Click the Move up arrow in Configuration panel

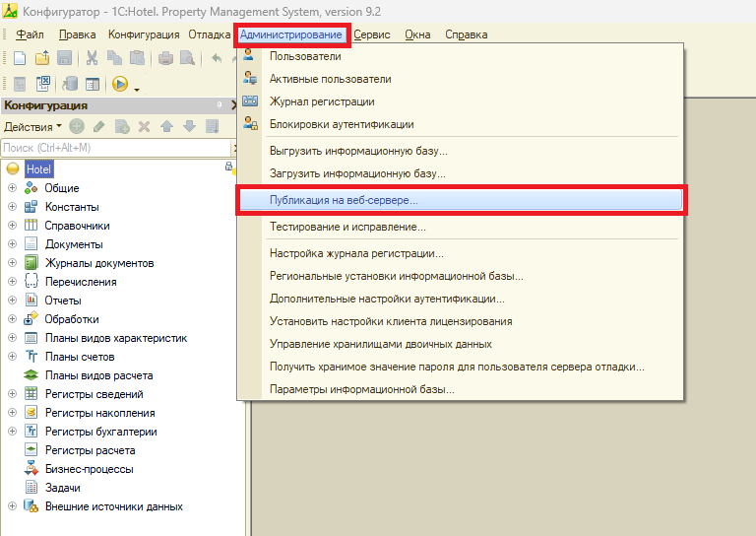tap(166, 126)
